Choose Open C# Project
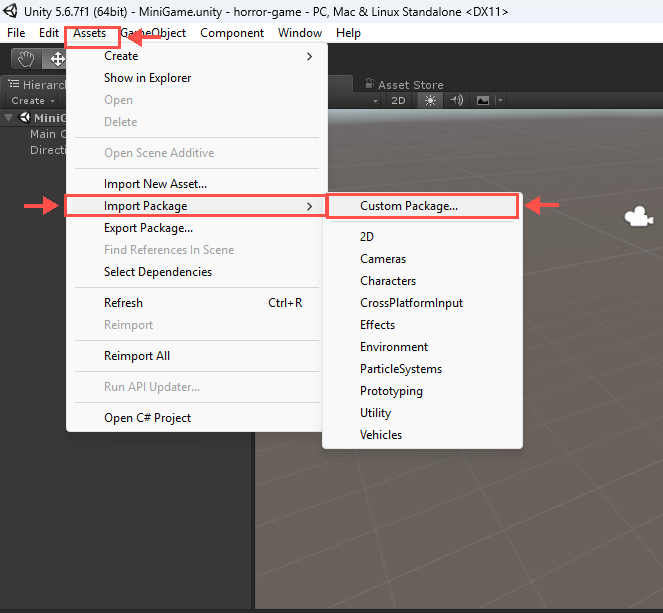 [197, 418]
